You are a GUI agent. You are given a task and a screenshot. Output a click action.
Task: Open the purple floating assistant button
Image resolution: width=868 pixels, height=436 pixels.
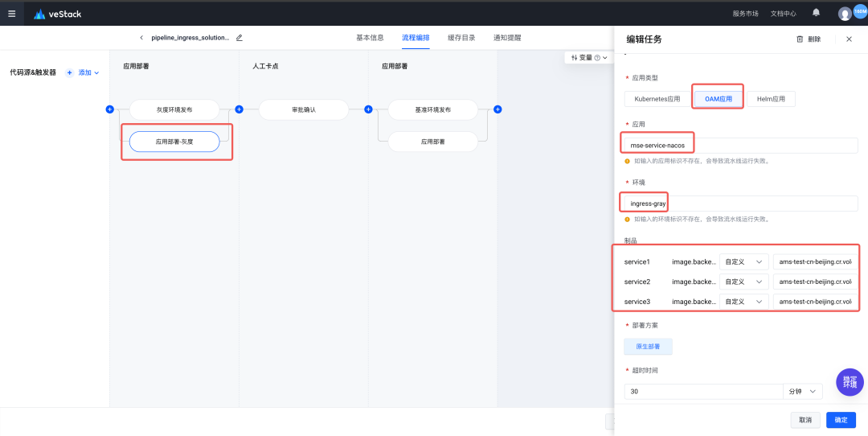point(850,382)
